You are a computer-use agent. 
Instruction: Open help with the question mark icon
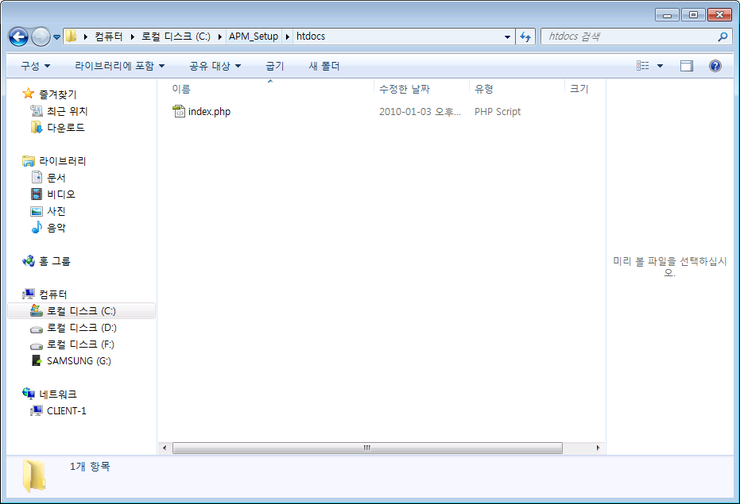(715, 66)
